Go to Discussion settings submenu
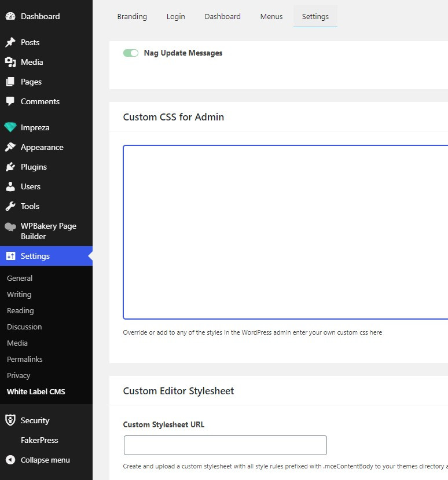 pos(24,327)
